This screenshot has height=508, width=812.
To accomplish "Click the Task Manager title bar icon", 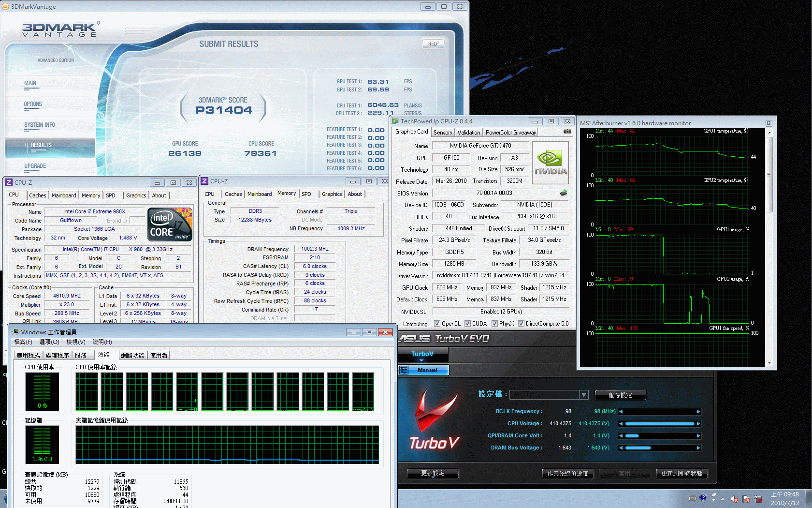I will (15, 332).
